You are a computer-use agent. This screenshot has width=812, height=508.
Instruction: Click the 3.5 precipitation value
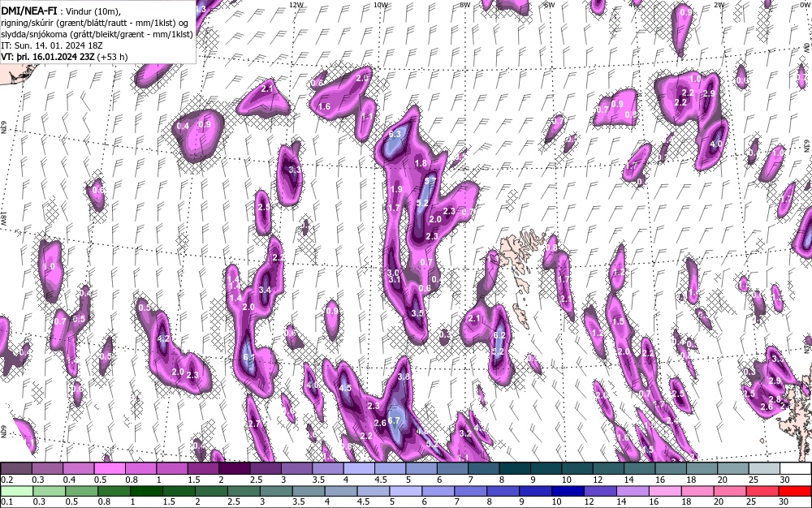coord(417,313)
